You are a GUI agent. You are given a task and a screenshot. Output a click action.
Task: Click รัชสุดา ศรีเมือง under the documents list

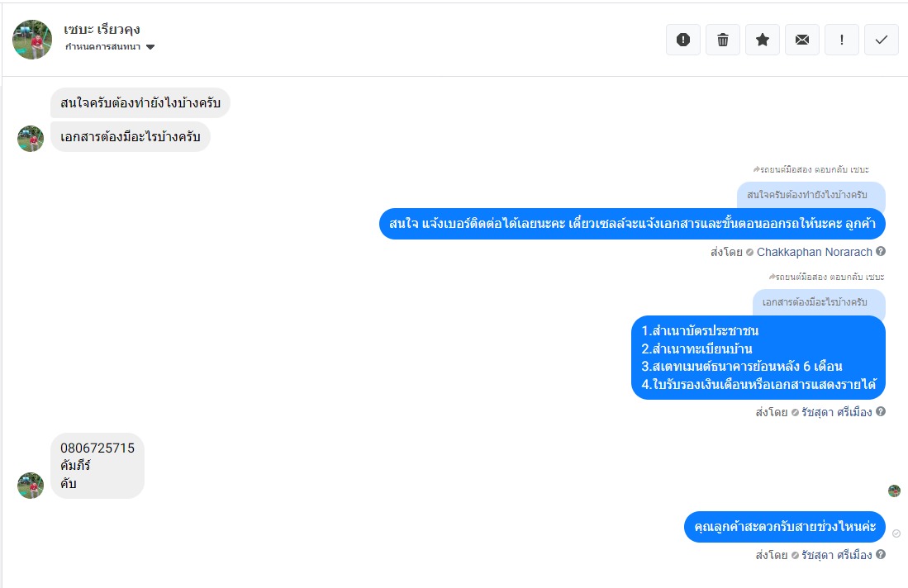click(836, 412)
